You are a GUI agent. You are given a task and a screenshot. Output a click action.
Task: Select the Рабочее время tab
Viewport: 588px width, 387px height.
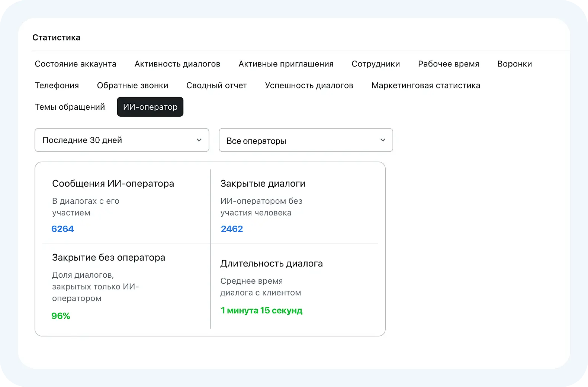[449, 64]
